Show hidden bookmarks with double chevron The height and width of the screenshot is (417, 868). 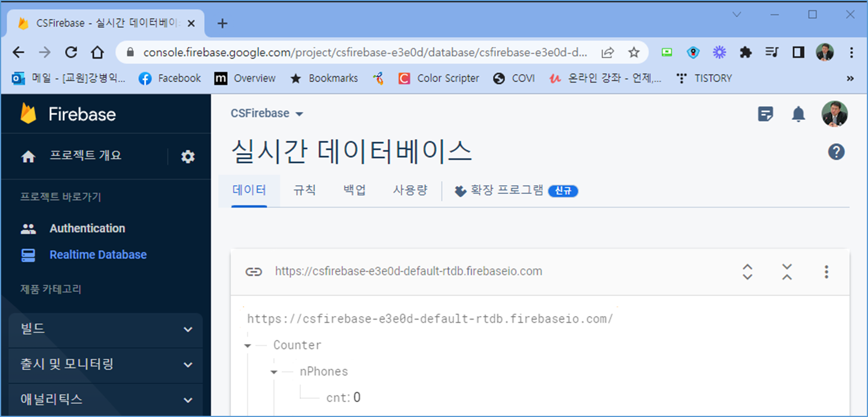tap(850, 79)
